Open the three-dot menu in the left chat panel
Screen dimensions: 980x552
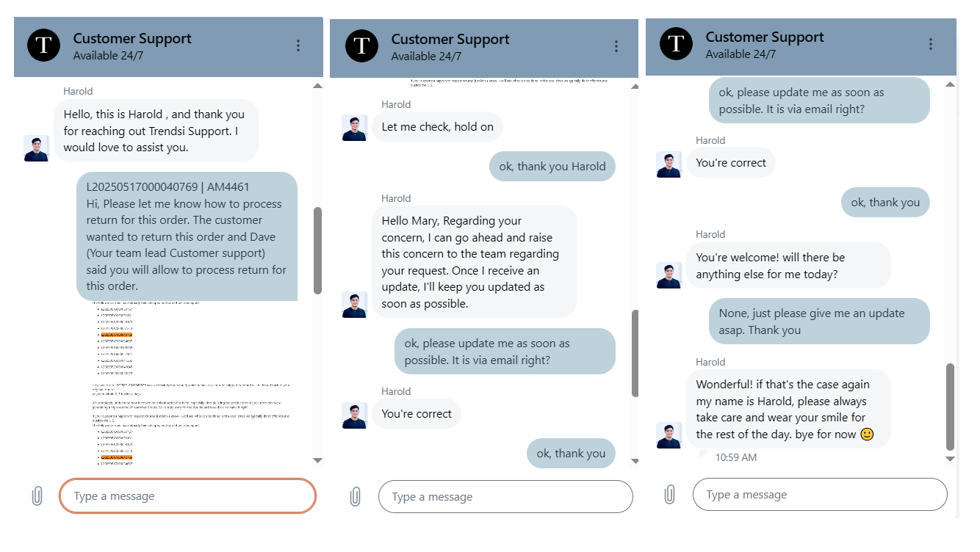tap(298, 46)
